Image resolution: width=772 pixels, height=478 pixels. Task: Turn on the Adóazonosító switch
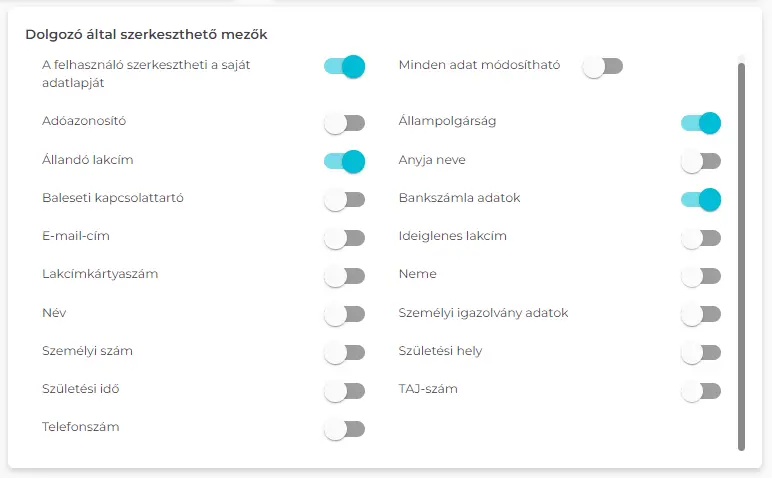[x=344, y=123]
